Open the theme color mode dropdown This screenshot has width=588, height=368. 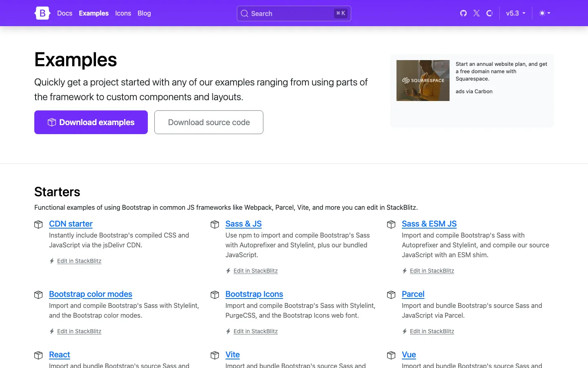[545, 13]
